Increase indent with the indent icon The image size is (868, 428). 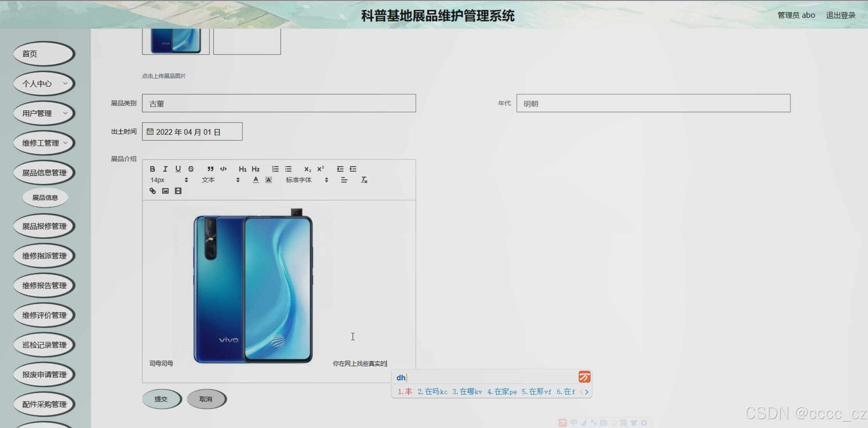(x=353, y=169)
